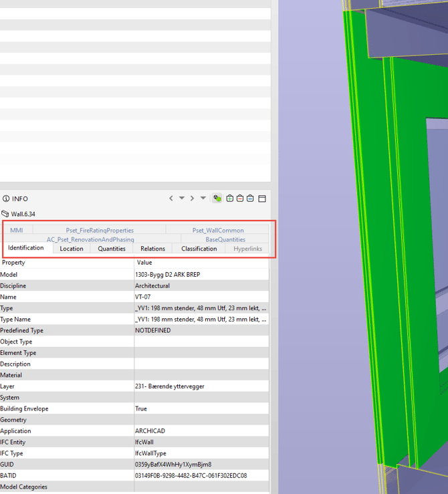Select the Identification tab
This screenshot has width=448, height=494.
pyautogui.click(x=26, y=248)
